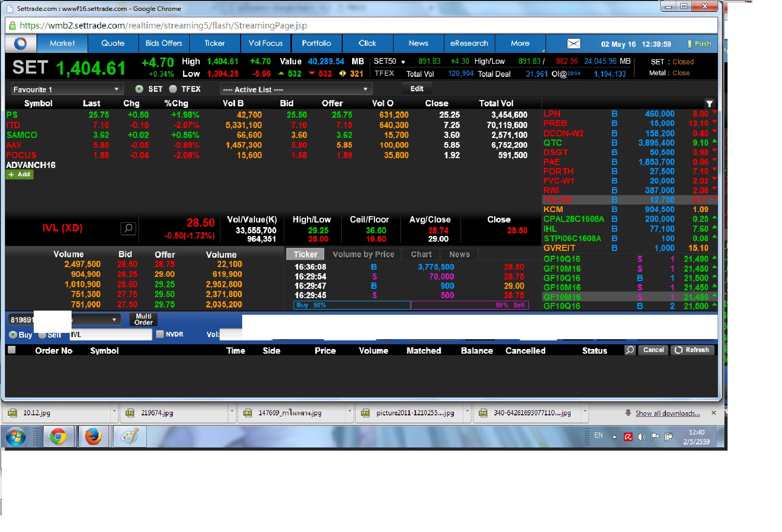Open the ticker list filter funnel
This screenshot has width=782, height=532.
(x=709, y=104)
